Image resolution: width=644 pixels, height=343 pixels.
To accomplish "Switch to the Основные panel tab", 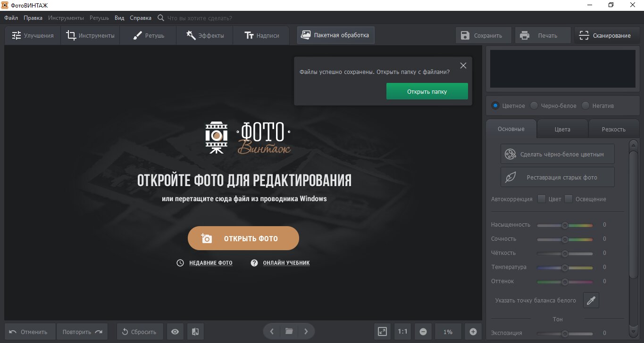I will [511, 129].
